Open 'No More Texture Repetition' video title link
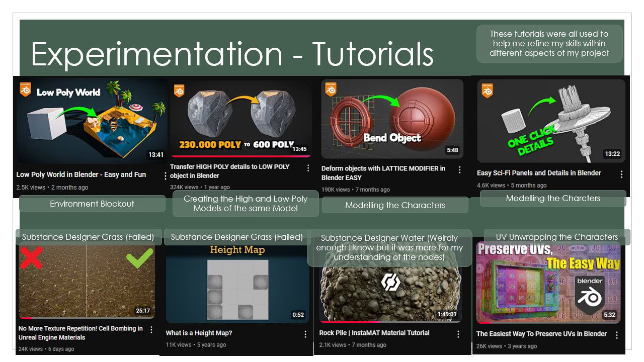 click(x=80, y=333)
